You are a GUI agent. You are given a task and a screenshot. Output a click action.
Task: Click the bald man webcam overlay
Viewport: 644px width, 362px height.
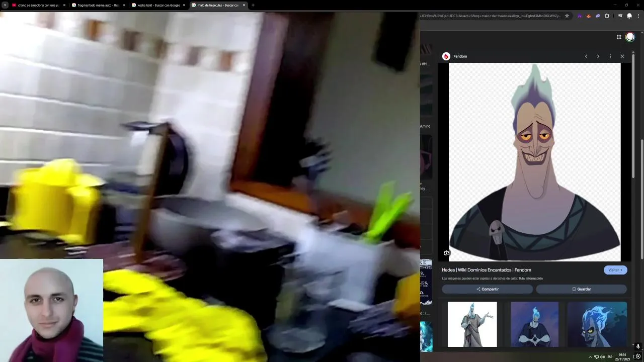51,310
